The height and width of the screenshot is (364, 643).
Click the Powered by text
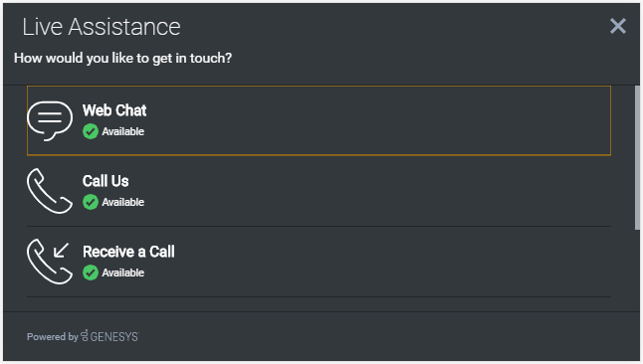[x=53, y=336]
